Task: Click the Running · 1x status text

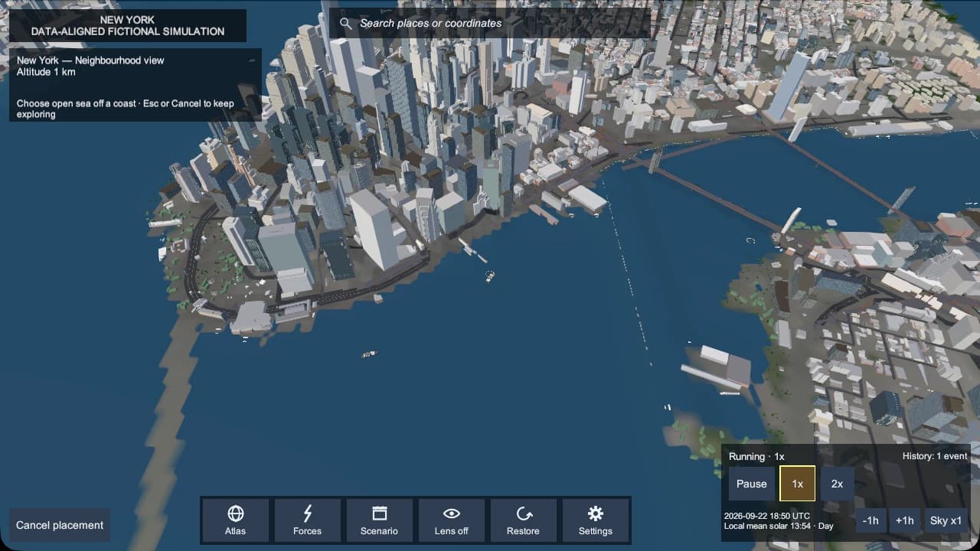Action: tap(756, 456)
